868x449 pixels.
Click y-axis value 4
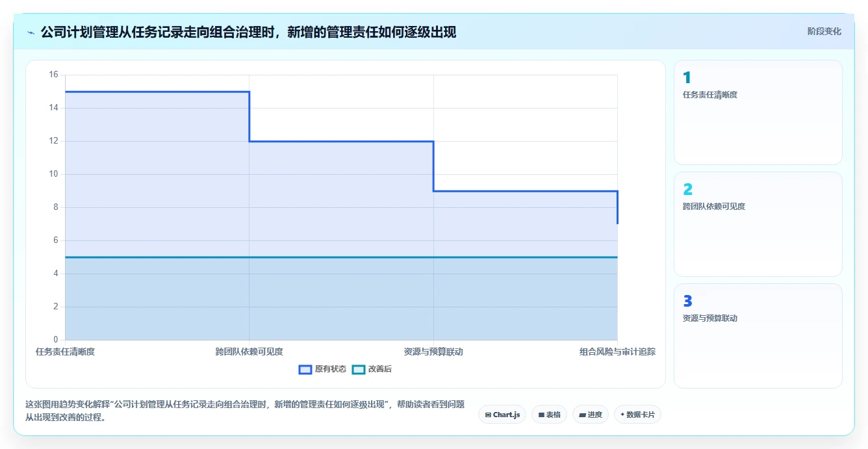55,274
